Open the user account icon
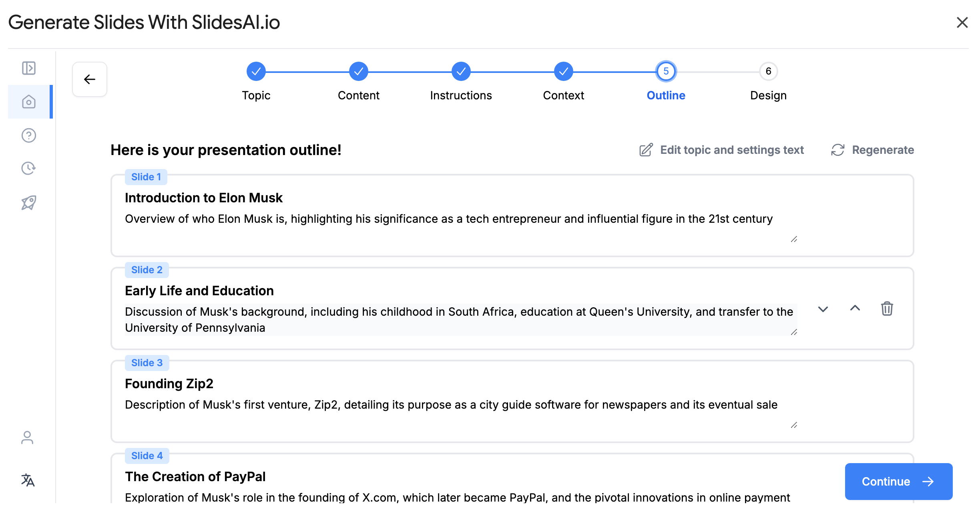Viewport: 980px width, 516px height. coord(27,437)
